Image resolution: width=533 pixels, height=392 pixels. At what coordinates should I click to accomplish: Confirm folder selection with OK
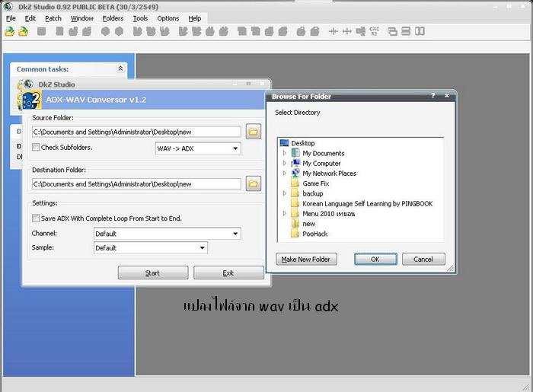(375, 260)
